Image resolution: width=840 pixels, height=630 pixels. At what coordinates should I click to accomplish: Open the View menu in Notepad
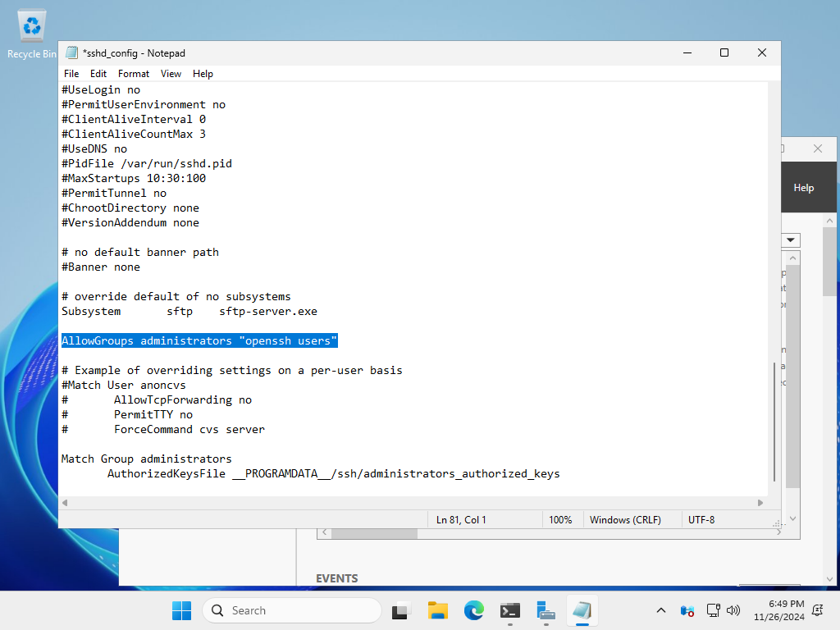pos(171,73)
